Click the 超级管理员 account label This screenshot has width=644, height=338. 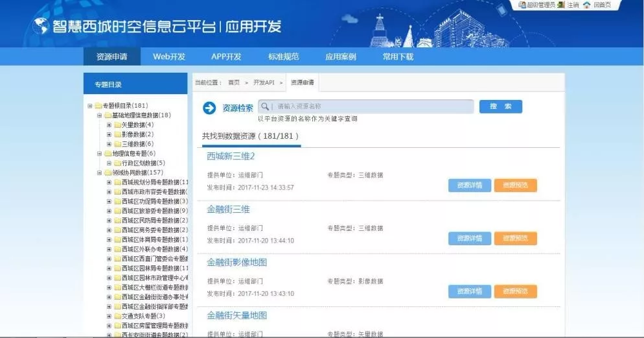click(541, 5)
